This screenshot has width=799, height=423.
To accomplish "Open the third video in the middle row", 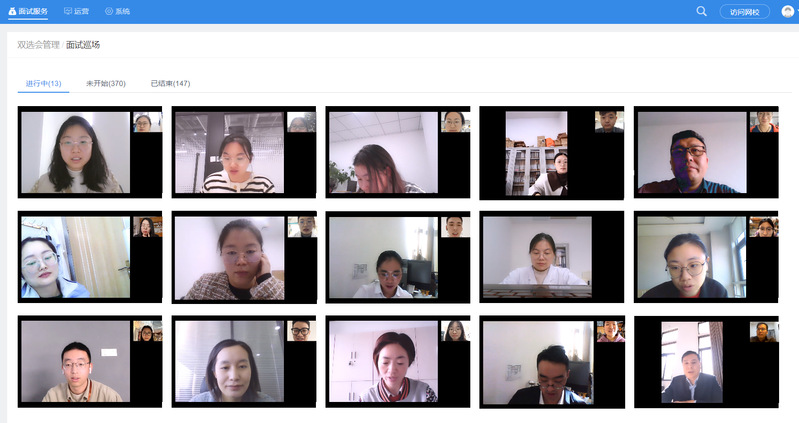I will click(x=397, y=257).
